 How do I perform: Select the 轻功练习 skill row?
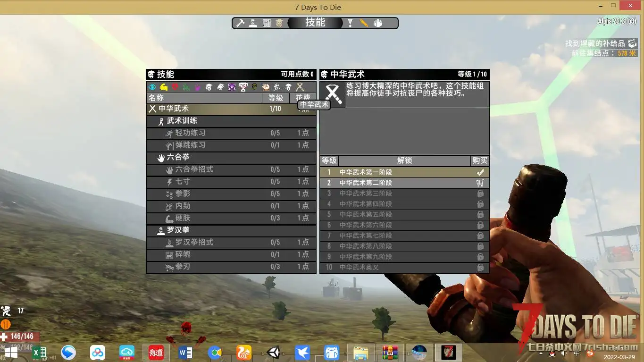[231, 133]
